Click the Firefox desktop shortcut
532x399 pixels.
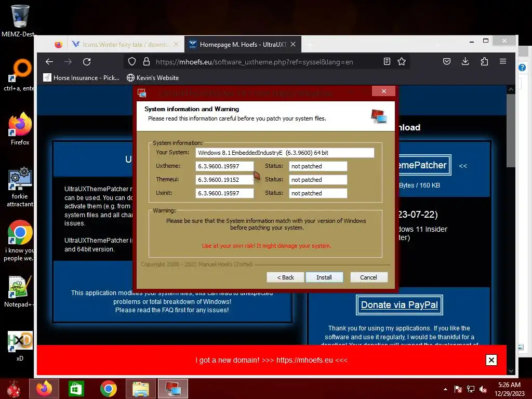click(x=20, y=129)
